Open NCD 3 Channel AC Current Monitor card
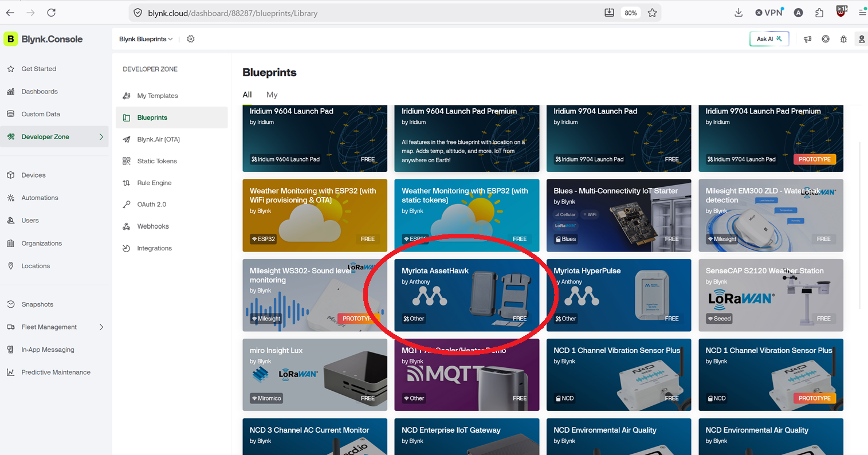This screenshot has width=868, height=455. click(x=315, y=437)
